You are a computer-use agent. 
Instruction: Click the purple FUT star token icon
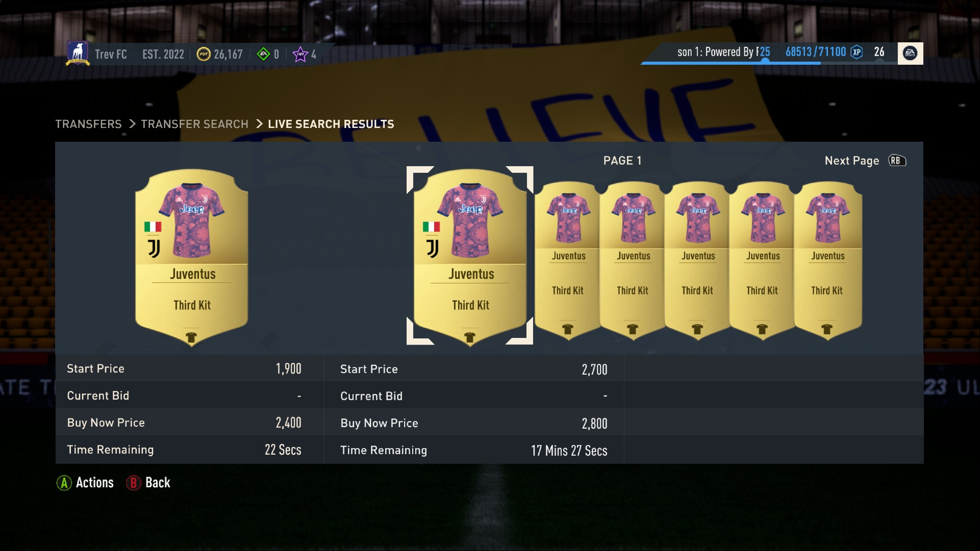(300, 54)
